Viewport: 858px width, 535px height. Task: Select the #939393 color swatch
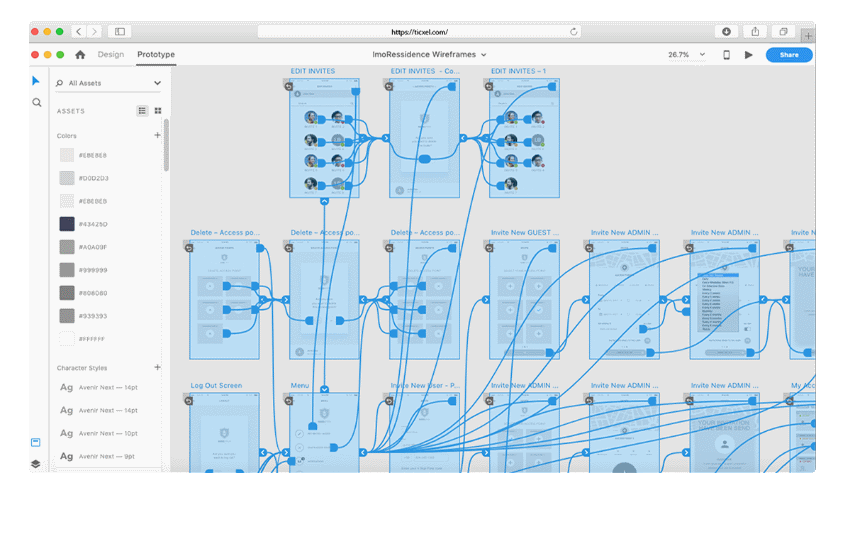[67, 316]
